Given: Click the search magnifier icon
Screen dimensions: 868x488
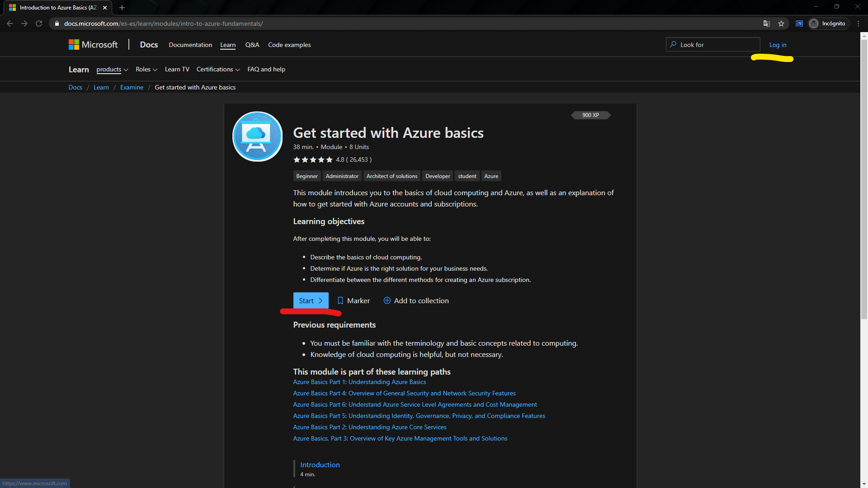Looking at the screenshot, I should tap(673, 44).
